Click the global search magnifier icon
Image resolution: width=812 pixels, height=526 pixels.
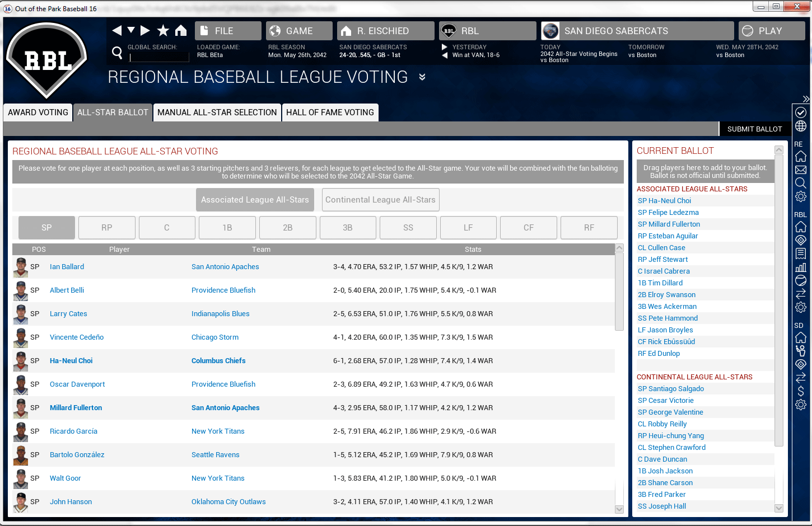point(117,52)
